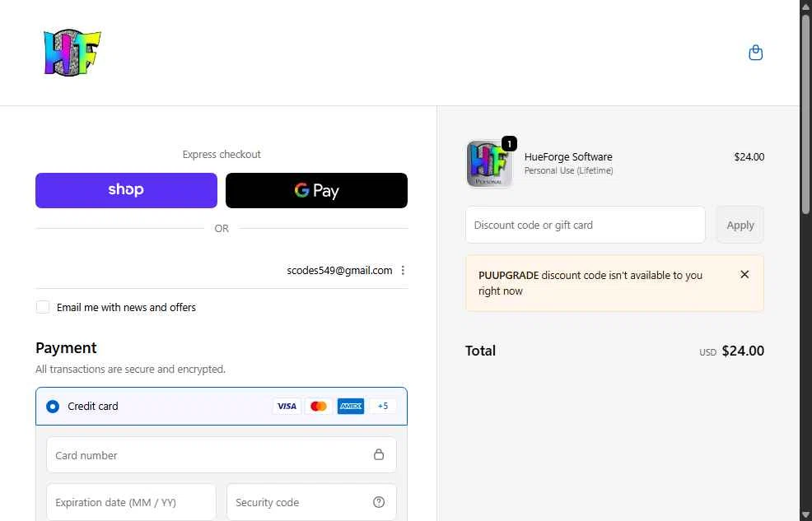The width and height of the screenshot is (812, 521).
Task: Select the Credit card radio button
Action: (x=53, y=406)
